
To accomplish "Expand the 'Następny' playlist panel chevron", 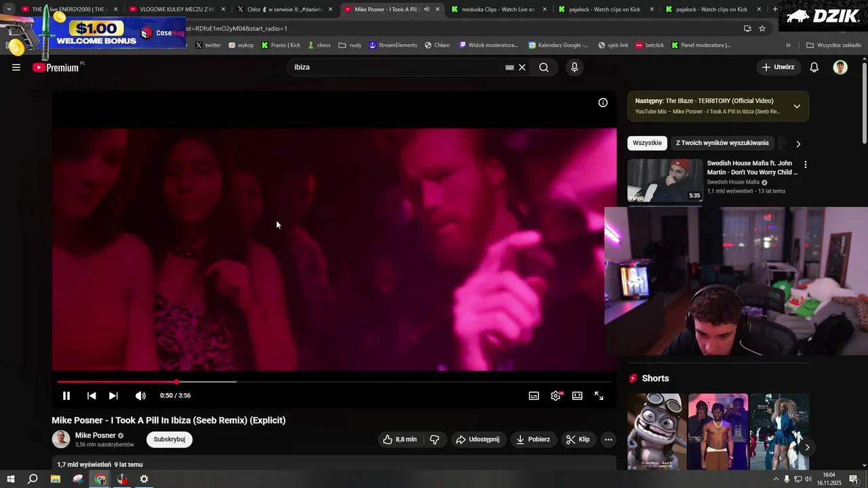I will click(797, 106).
